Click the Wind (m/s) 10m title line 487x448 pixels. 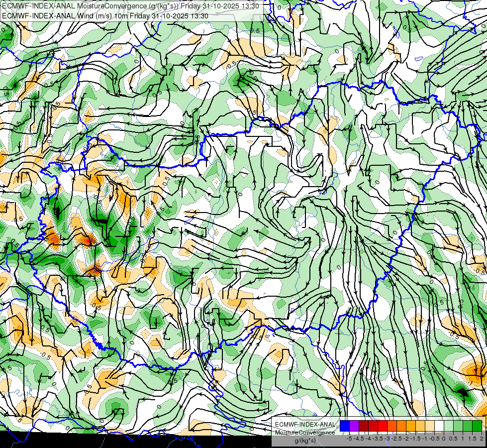click(x=105, y=16)
